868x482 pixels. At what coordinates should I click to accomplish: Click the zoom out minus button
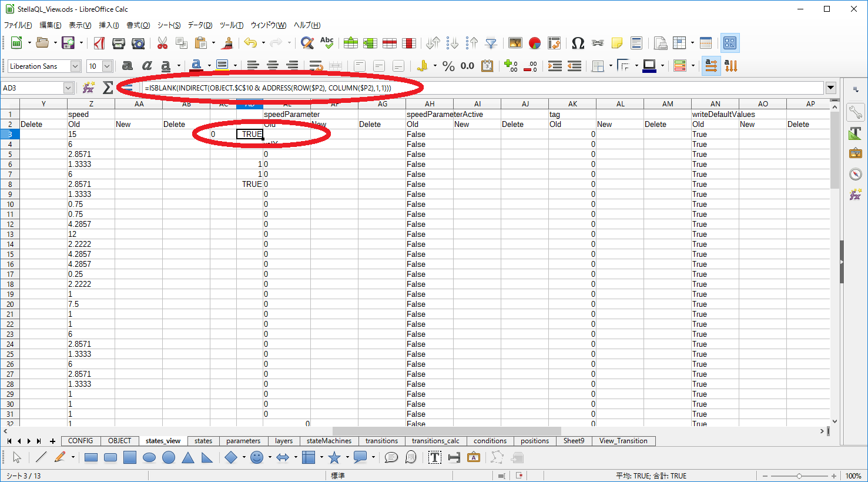(x=765, y=476)
